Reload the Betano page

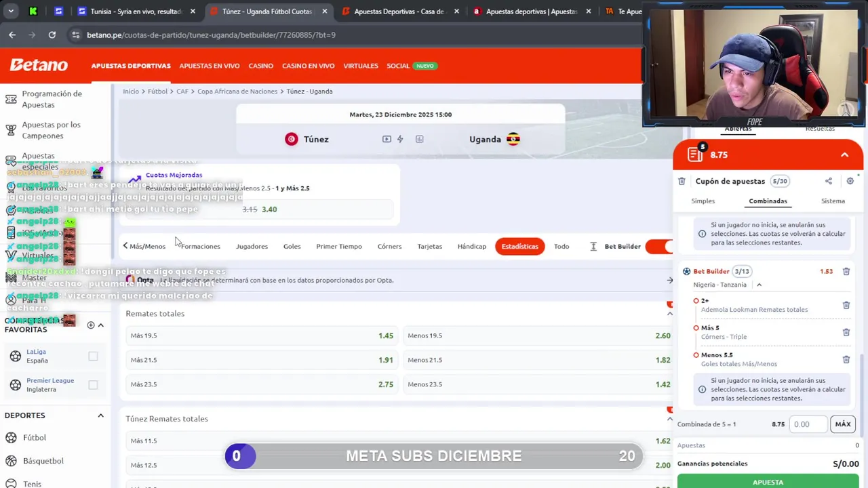[52, 35]
